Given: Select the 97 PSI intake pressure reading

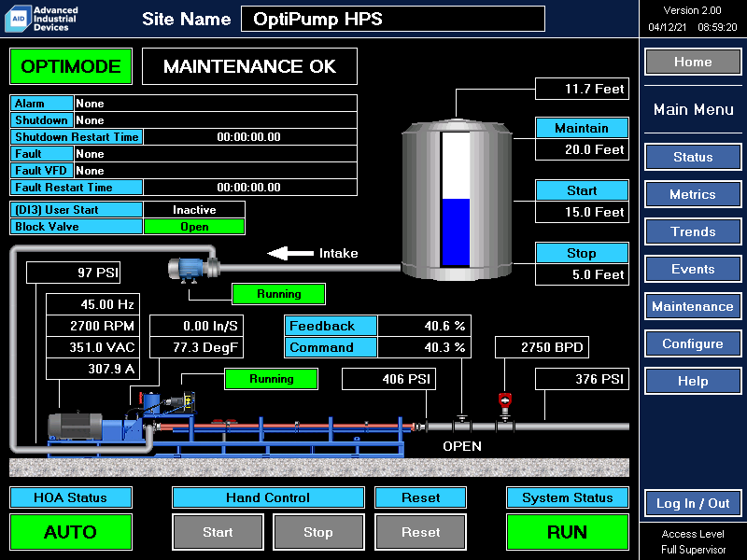Looking at the screenshot, I should [x=74, y=273].
